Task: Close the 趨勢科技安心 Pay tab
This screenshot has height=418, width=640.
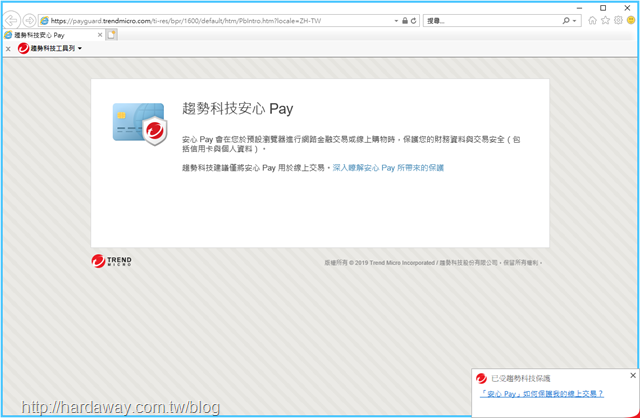Action: 100,35
